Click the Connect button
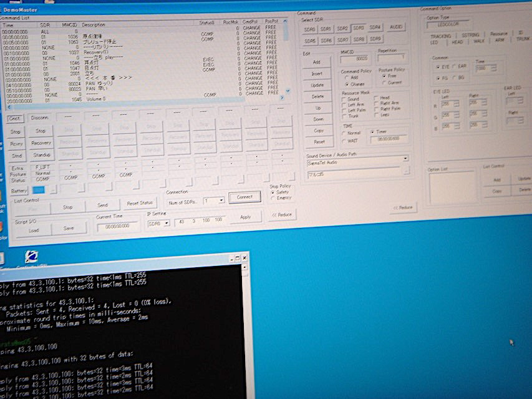This screenshot has height=399, width=532. pos(244,197)
